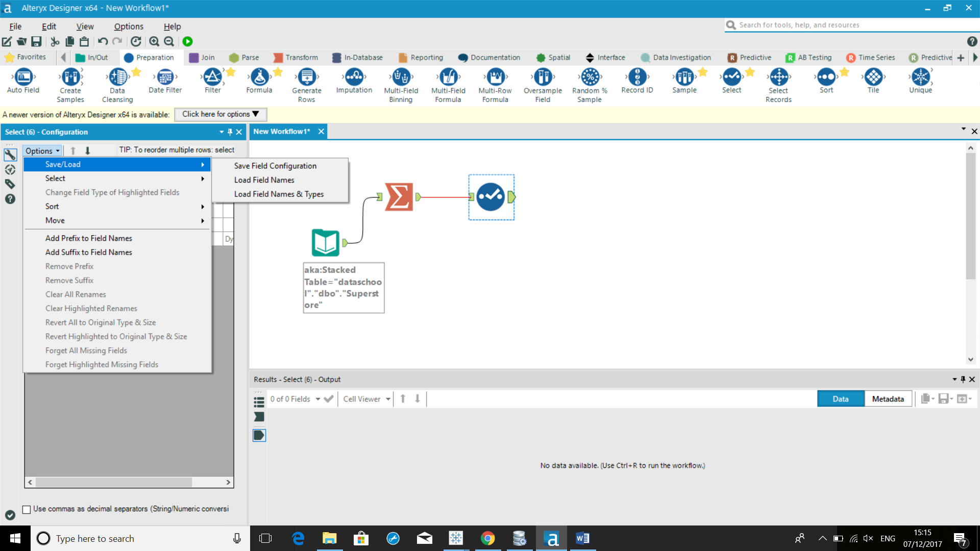Image resolution: width=980 pixels, height=551 pixels.
Task: Select Add Prefix to Field Names
Action: [x=88, y=238]
